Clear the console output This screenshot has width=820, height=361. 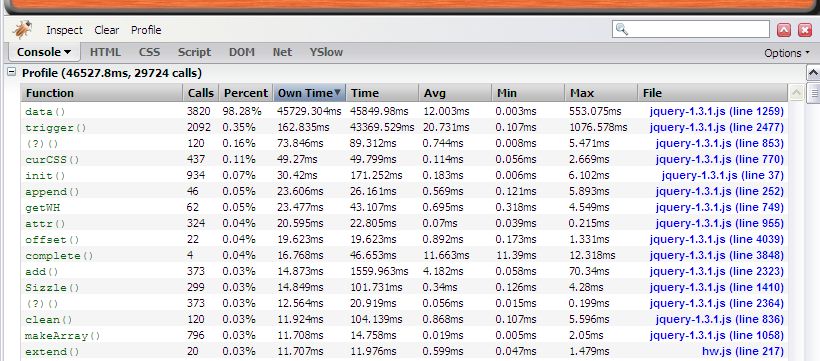[x=107, y=30]
